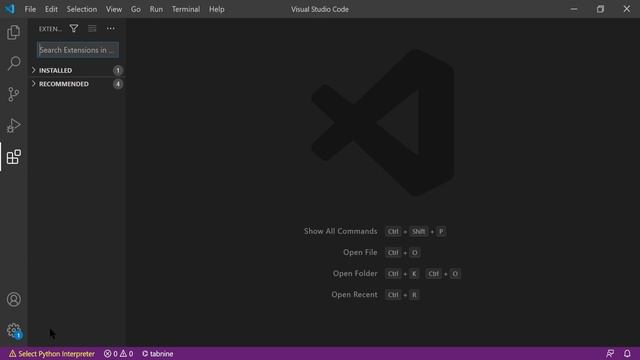Click the RECOMMENDED count badge
Image resolution: width=640 pixels, height=360 pixels.
(118, 84)
